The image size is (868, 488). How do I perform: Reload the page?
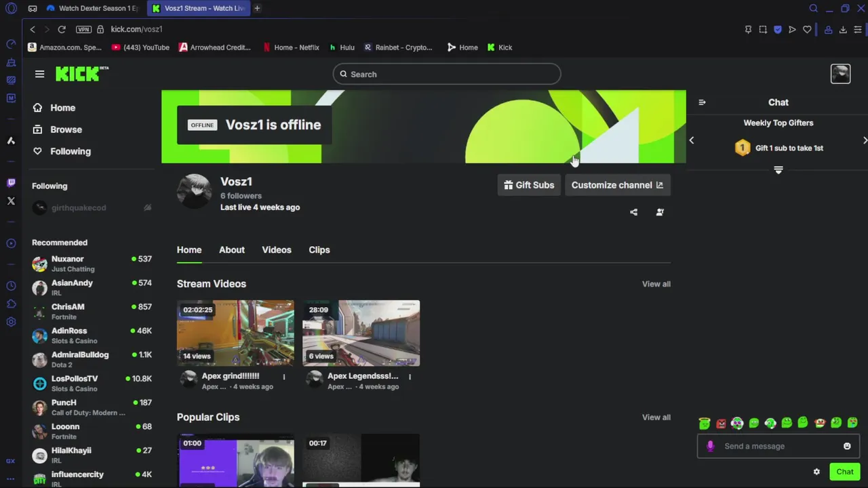(x=62, y=29)
